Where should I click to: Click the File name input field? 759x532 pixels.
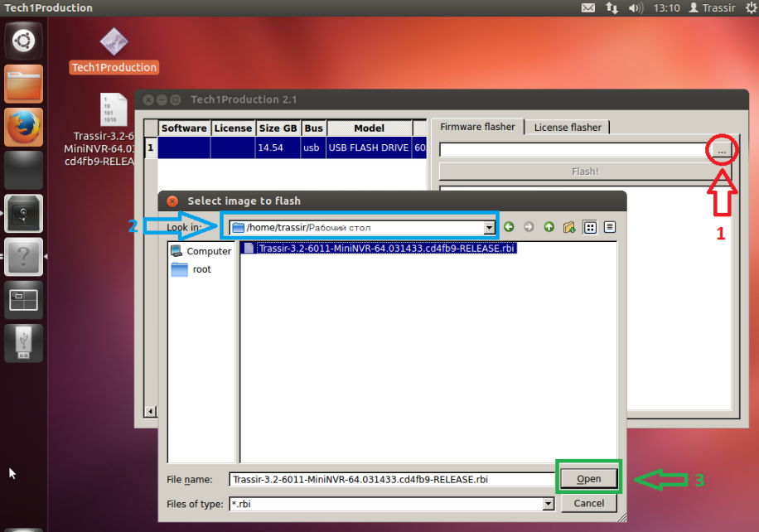click(x=392, y=479)
